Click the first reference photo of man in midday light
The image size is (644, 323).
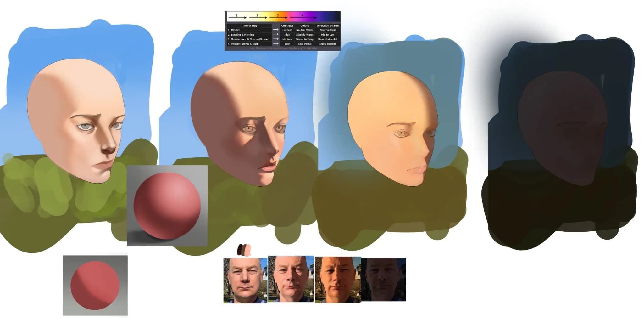tap(245, 280)
